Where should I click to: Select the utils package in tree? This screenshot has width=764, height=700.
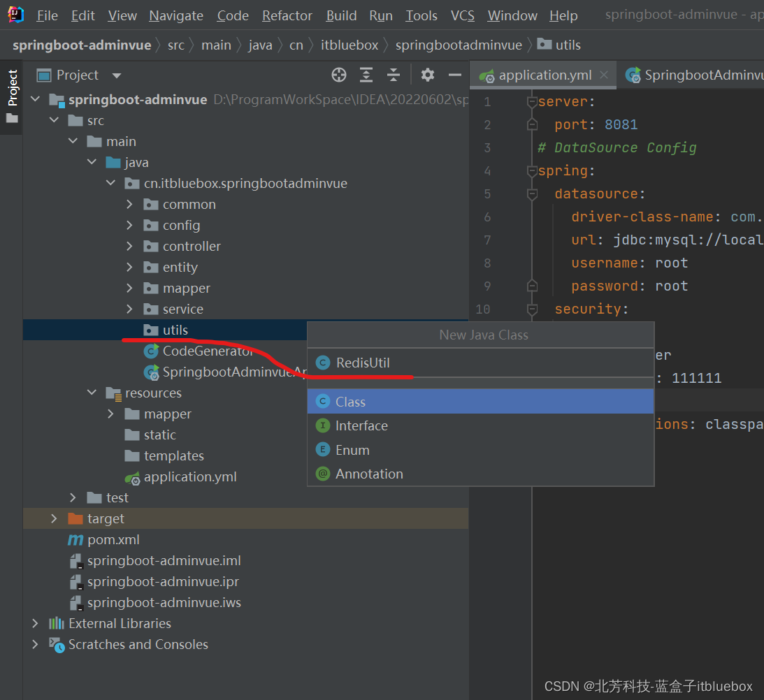point(165,330)
